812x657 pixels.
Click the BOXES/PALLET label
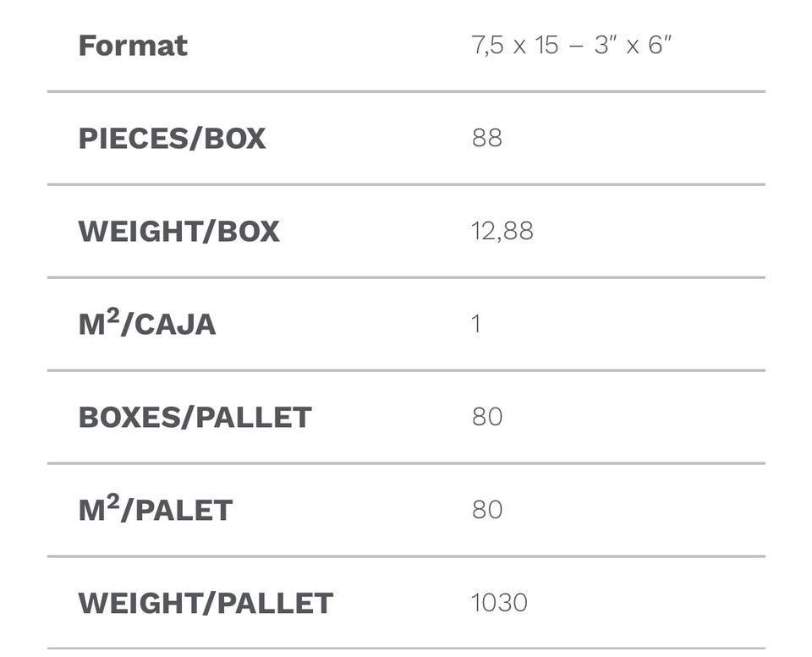point(195,417)
